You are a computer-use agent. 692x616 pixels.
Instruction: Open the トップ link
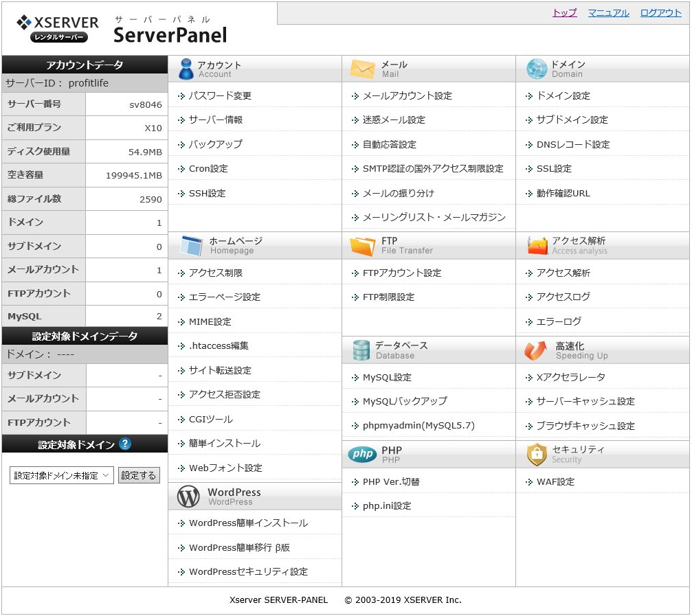tap(564, 13)
